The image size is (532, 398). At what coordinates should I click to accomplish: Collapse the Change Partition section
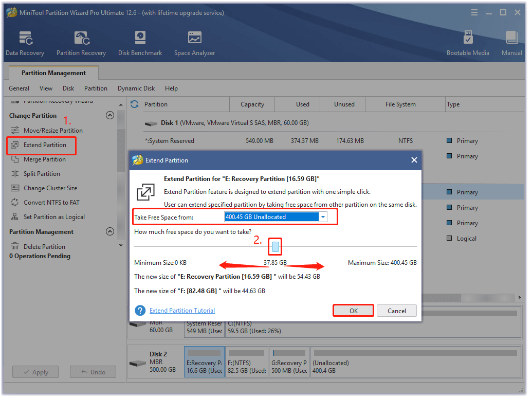click(109, 116)
